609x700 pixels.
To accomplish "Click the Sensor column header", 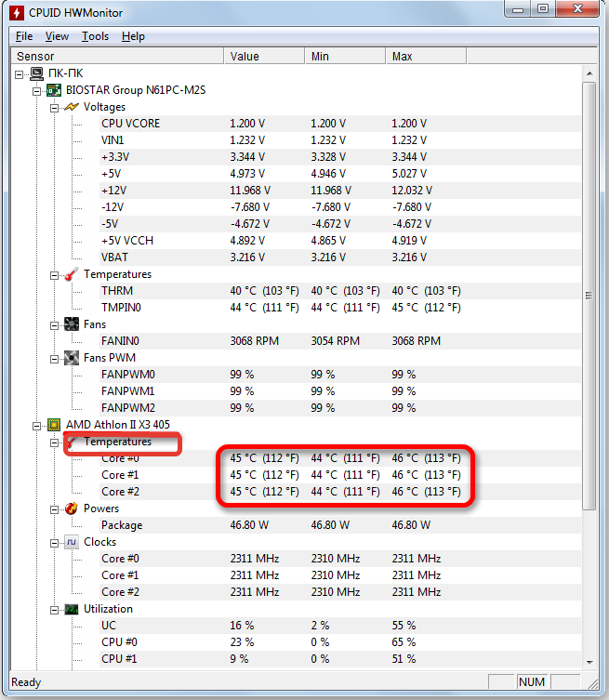I will [x=117, y=57].
